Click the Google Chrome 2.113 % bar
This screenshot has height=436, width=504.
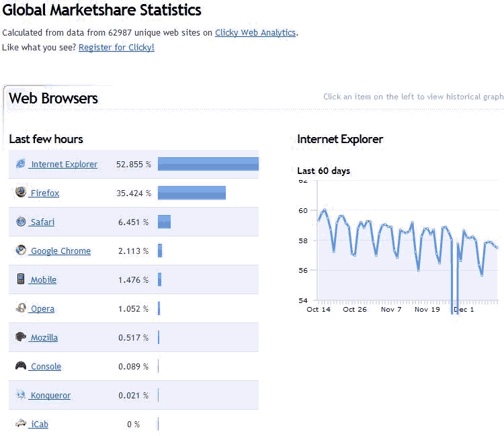(x=160, y=251)
